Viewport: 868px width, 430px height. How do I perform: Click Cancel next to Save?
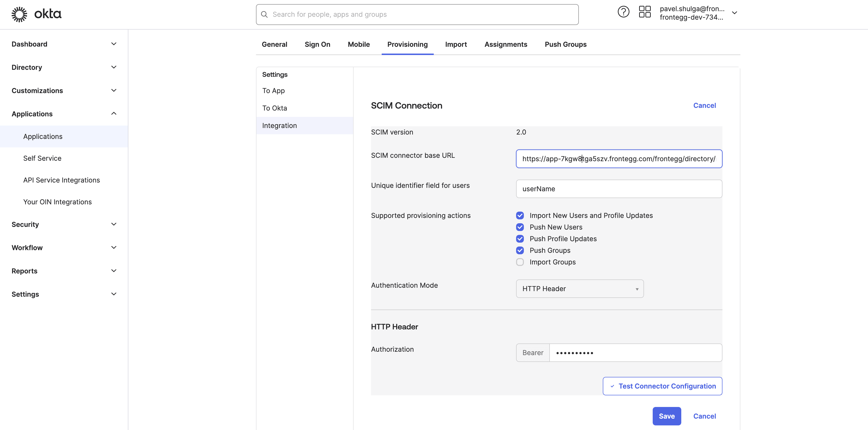(x=705, y=416)
